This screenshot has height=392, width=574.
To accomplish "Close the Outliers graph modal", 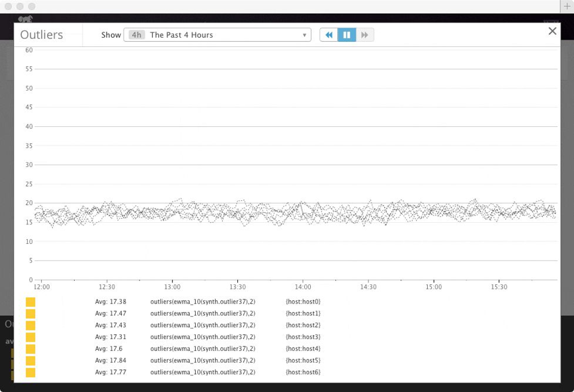I will click(x=552, y=31).
